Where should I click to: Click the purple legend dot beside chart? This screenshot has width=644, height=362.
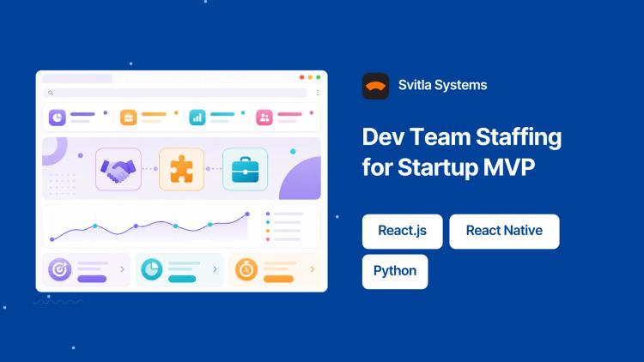click(268, 214)
